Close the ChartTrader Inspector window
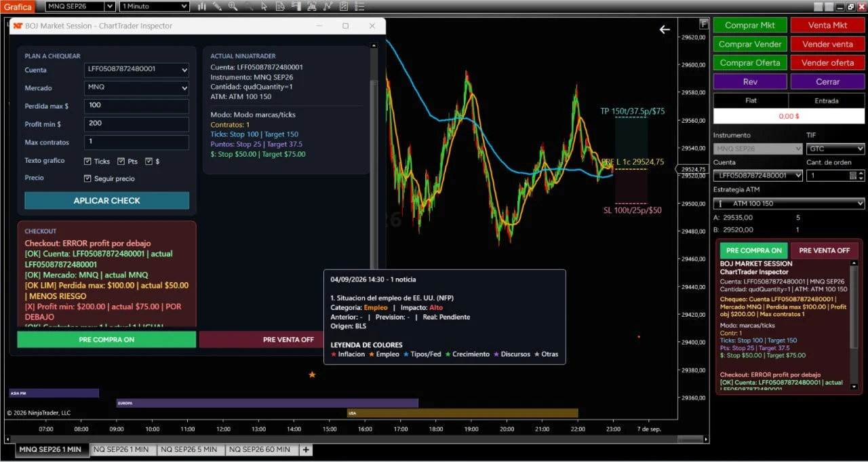This screenshot has width=868, height=462. click(x=372, y=26)
